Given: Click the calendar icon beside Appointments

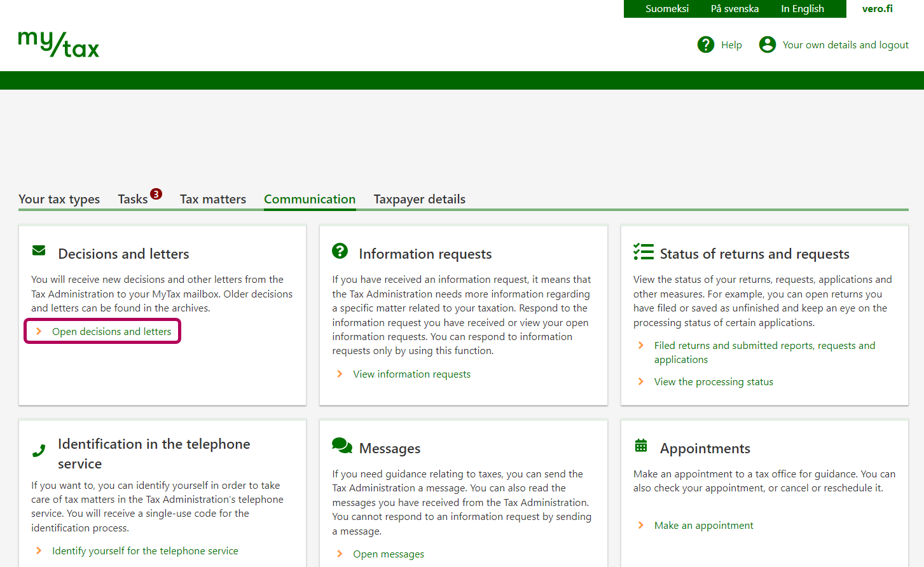Looking at the screenshot, I should (x=641, y=446).
